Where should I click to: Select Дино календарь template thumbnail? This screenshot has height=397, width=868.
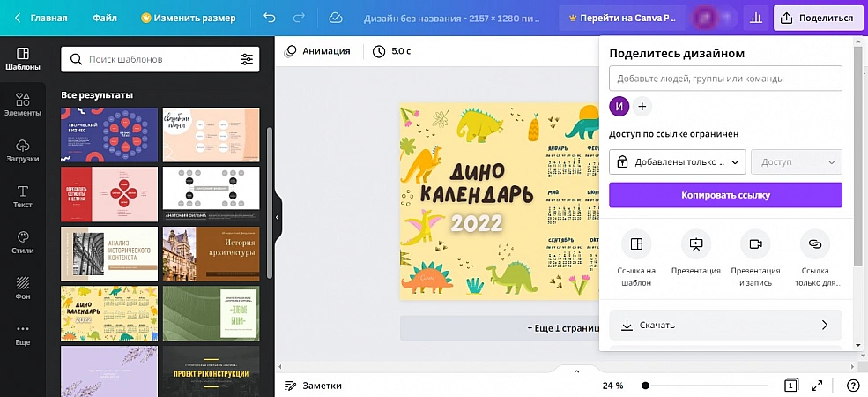click(109, 313)
